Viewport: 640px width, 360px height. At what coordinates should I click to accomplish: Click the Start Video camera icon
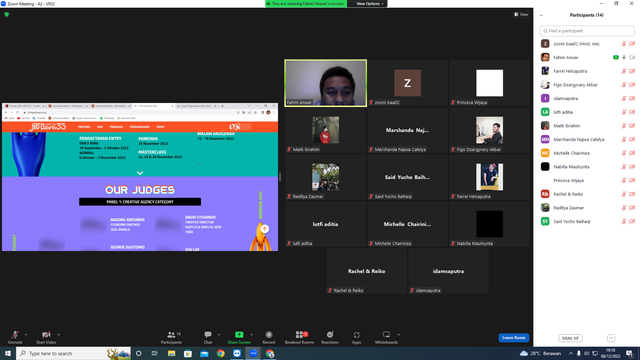[x=46, y=335]
